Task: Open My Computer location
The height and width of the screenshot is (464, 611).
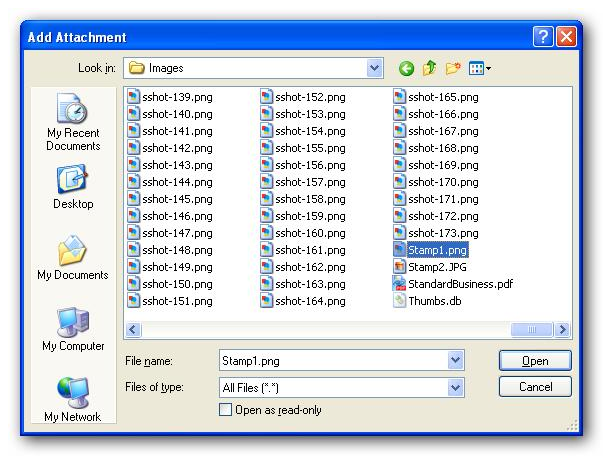Action: tap(73, 329)
